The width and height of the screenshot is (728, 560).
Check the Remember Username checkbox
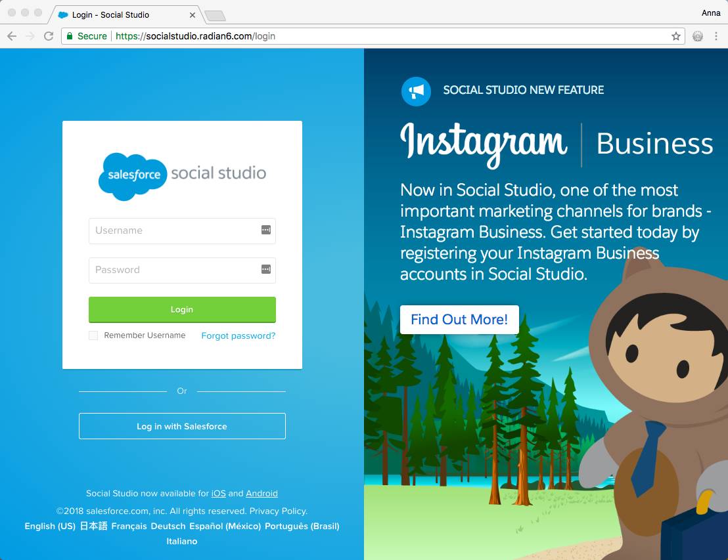click(93, 335)
